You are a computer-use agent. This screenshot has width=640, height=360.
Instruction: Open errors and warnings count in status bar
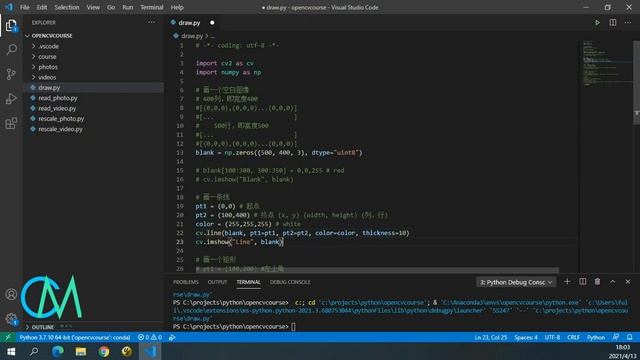[150, 337]
